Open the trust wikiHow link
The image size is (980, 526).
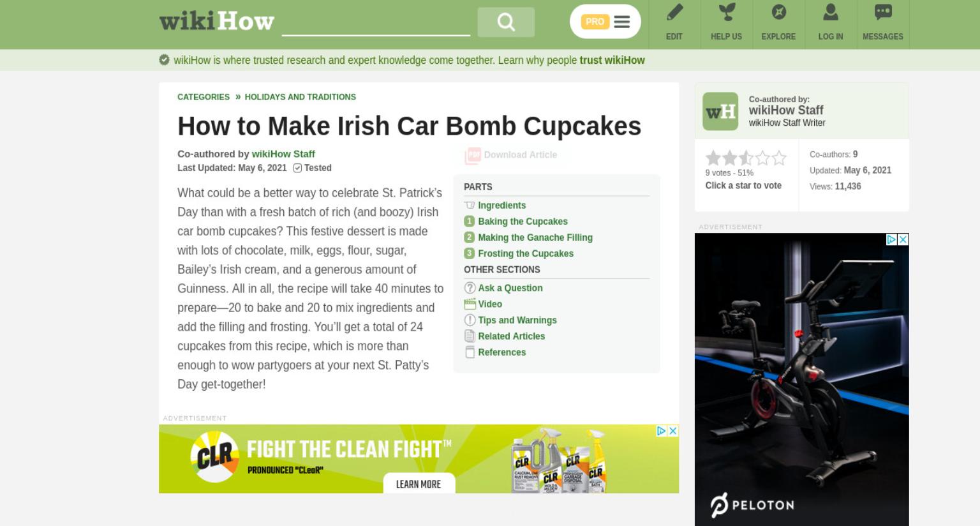tap(612, 60)
